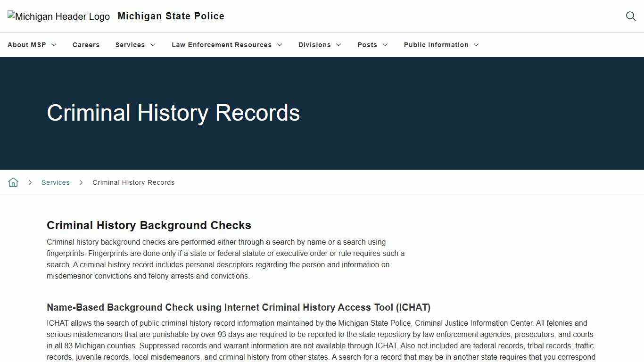This screenshot has width=644, height=362.
Task: Expand the About MSP dropdown chevron
Action: [x=53, y=45]
